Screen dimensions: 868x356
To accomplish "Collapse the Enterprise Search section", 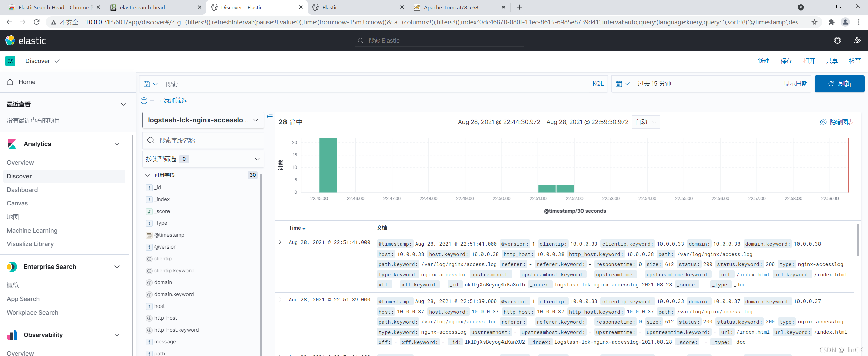I will [117, 267].
